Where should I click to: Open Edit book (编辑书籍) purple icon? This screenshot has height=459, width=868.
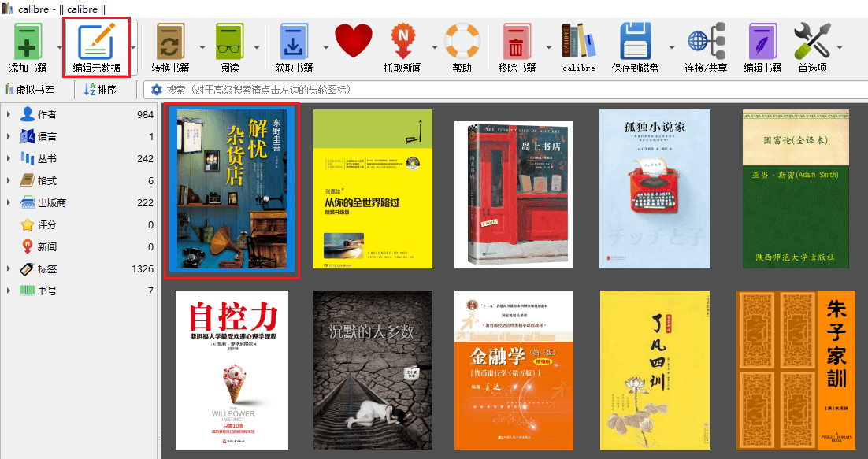point(762,42)
